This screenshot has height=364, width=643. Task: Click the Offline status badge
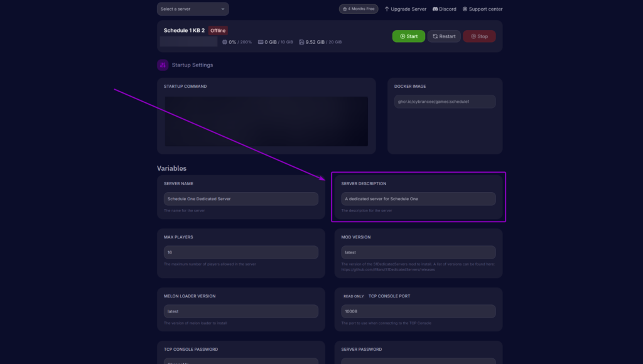(x=218, y=31)
